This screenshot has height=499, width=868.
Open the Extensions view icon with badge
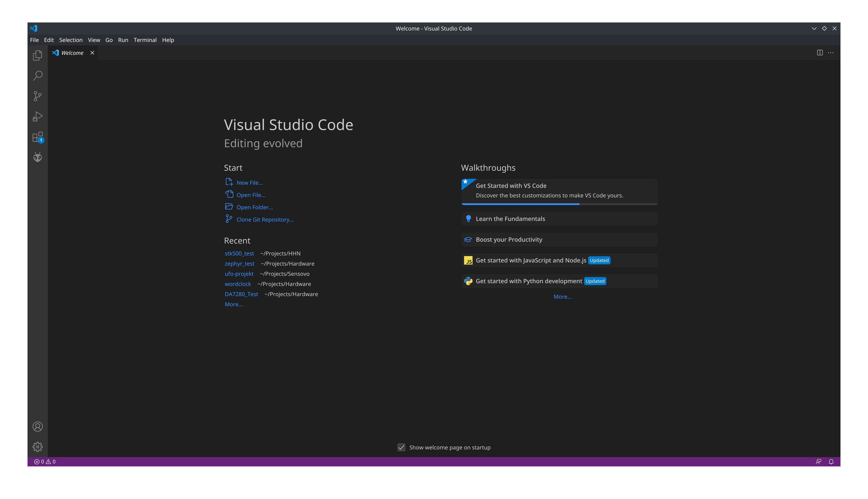click(38, 137)
